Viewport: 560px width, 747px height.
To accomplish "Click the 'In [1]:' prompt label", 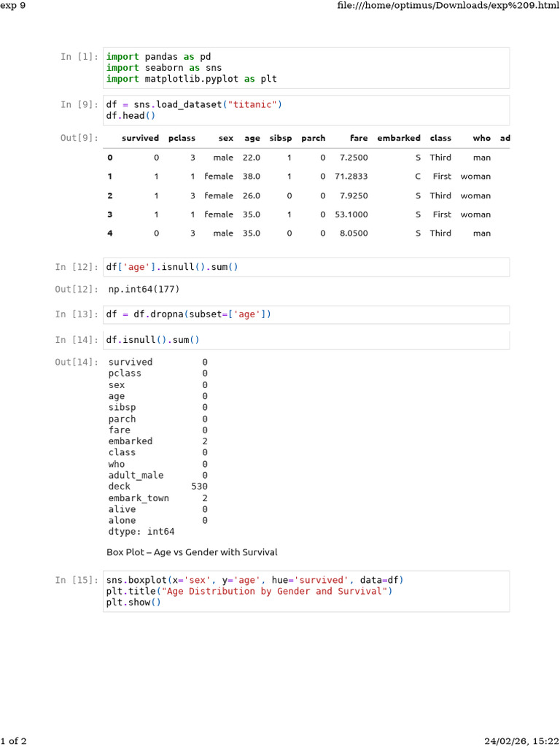I will 79,57.
